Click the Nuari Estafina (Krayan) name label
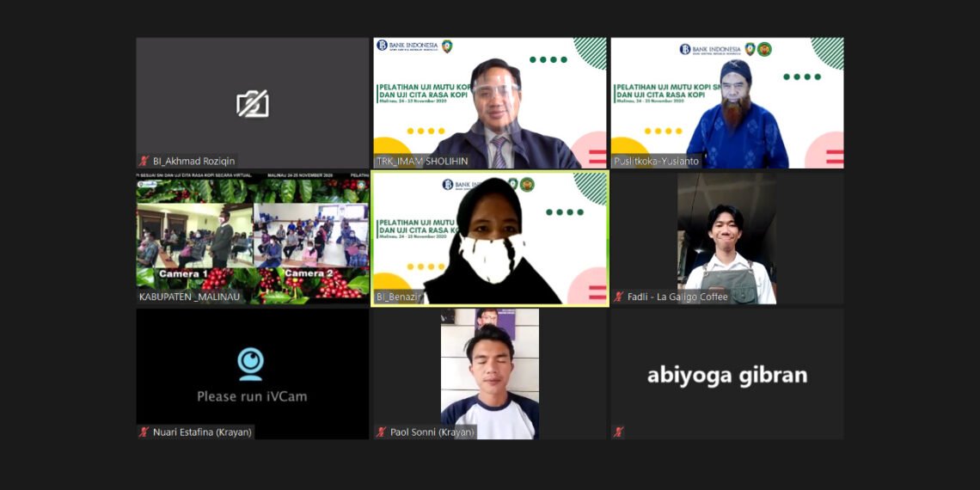The image size is (980, 490). (x=203, y=432)
